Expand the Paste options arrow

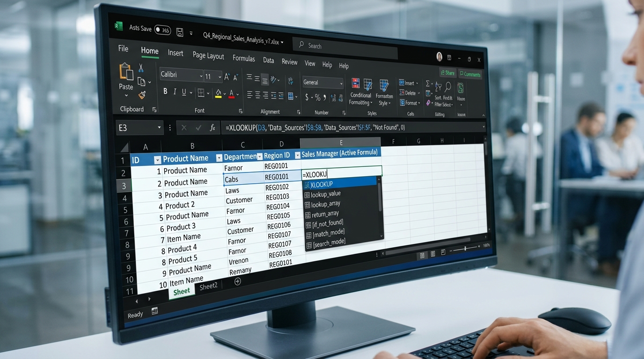126,96
